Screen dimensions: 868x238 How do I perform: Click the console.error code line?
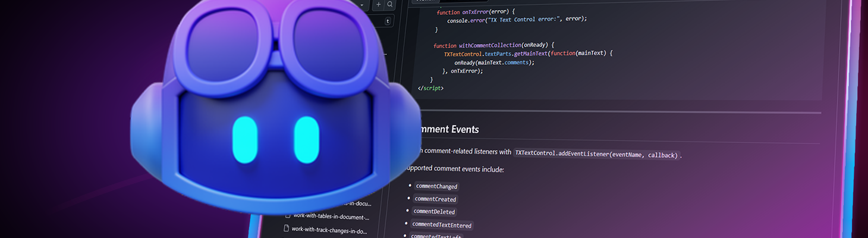[517, 19]
